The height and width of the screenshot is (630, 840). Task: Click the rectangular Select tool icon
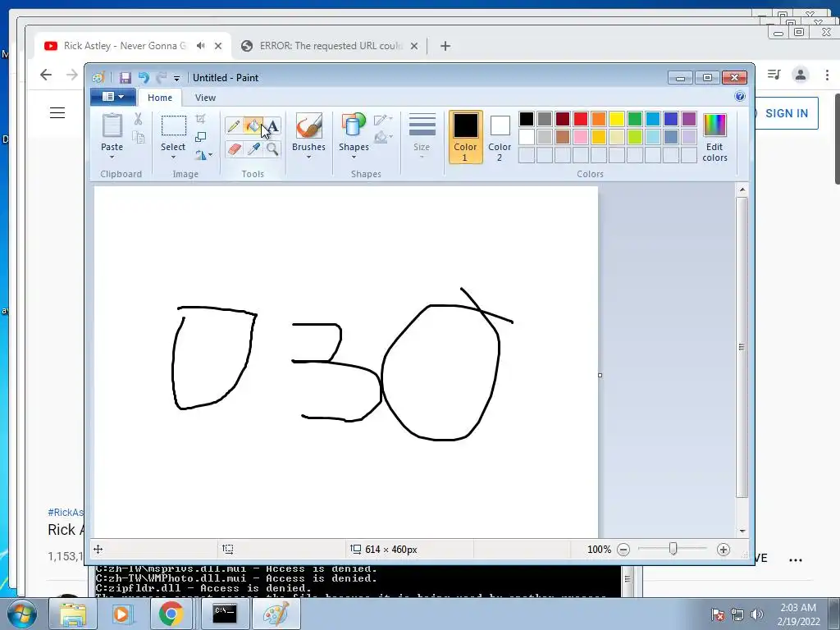click(174, 126)
